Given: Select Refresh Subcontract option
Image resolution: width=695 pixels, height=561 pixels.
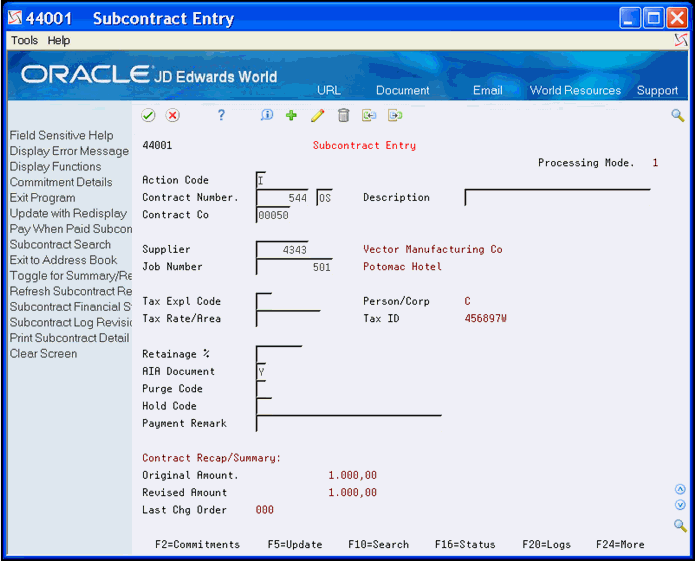Looking at the screenshot, I should click(x=71, y=291).
